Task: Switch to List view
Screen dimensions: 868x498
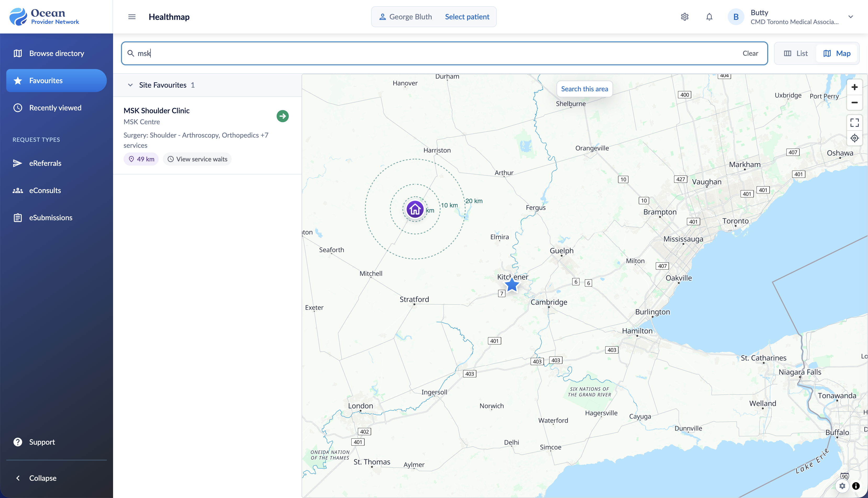Action: pos(796,53)
